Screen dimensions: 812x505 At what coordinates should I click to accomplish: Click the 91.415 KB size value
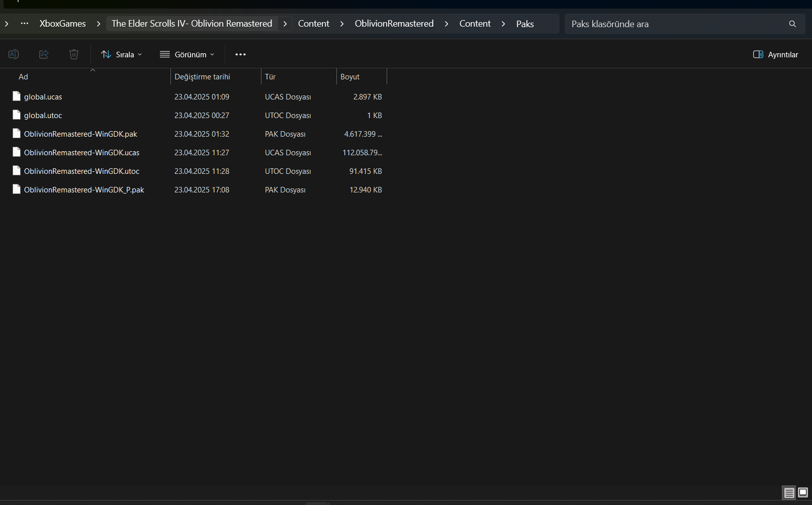click(x=366, y=171)
